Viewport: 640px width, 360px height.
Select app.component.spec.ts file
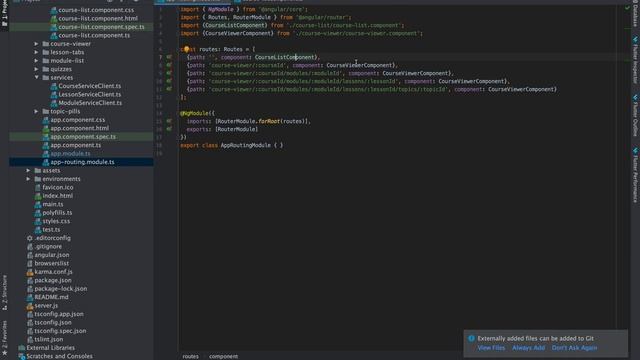tap(83, 137)
